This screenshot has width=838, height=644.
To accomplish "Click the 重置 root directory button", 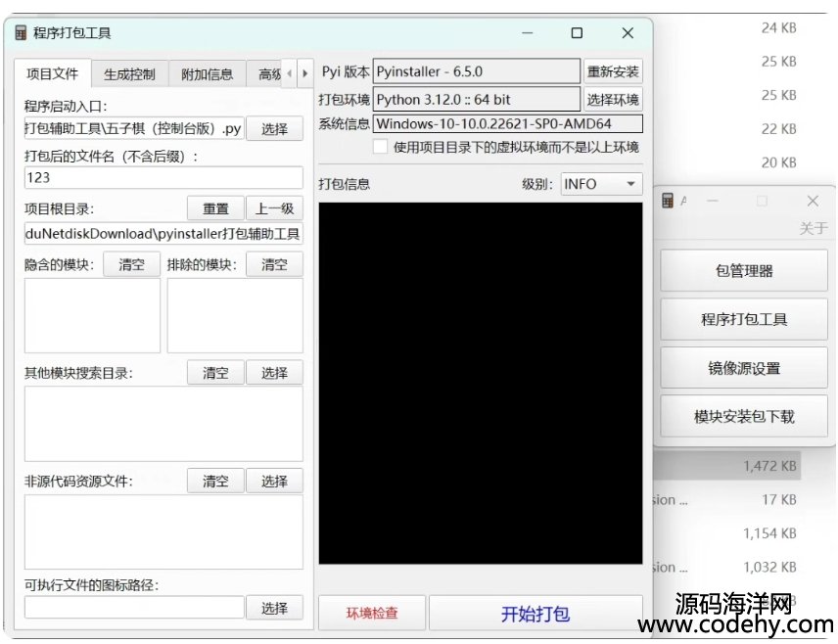I will pos(215,208).
